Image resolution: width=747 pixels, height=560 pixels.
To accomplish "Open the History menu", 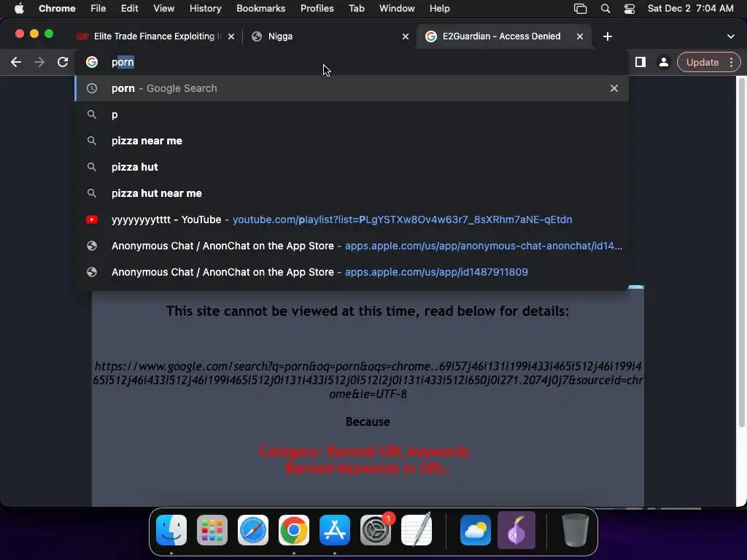I will pos(205,9).
